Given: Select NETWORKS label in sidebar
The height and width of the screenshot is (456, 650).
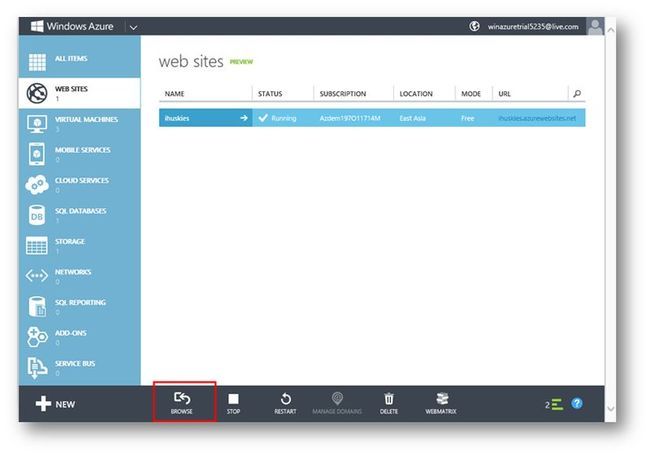Looking at the screenshot, I should [73, 272].
